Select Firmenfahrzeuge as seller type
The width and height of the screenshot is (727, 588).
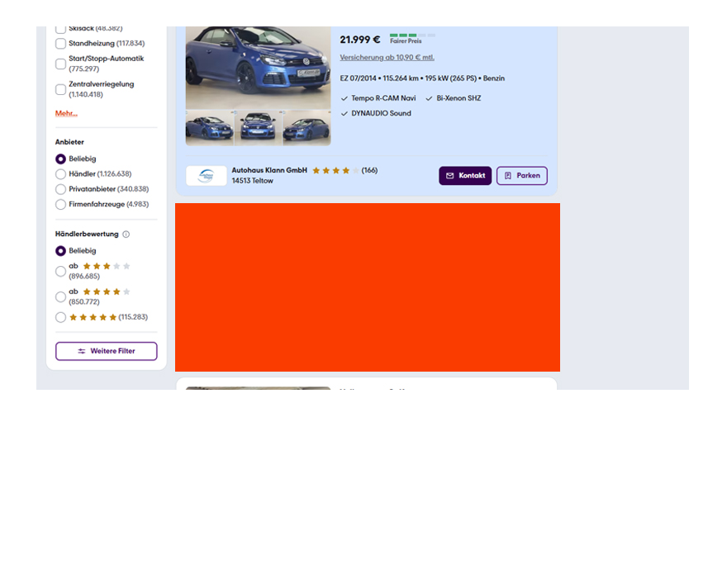(x=60, y=204)
